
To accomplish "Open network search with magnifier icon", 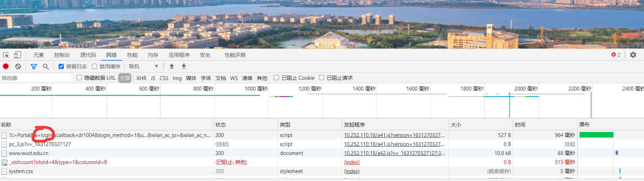I will pyautogui.click(x=46, y=66).
